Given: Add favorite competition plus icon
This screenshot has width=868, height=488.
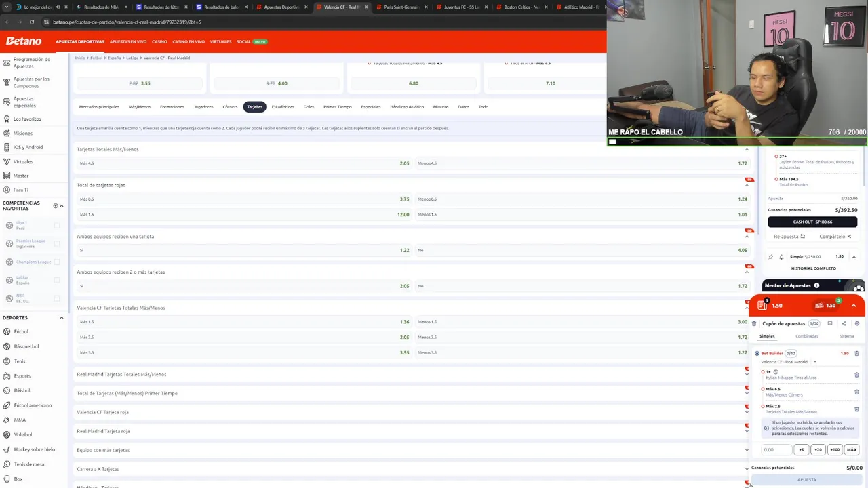Looking at the screenshot, I should 56,205.
